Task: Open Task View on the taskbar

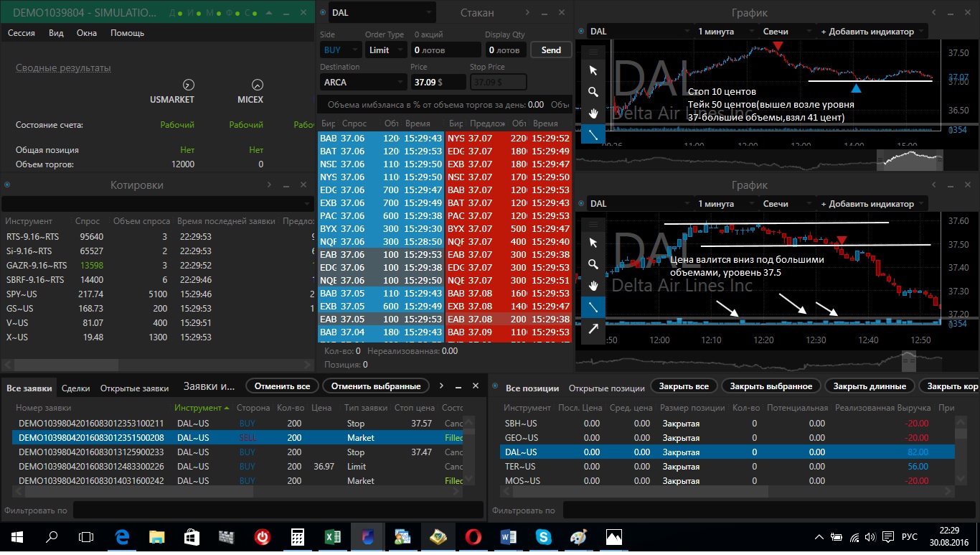Action: tap(86, 537)
